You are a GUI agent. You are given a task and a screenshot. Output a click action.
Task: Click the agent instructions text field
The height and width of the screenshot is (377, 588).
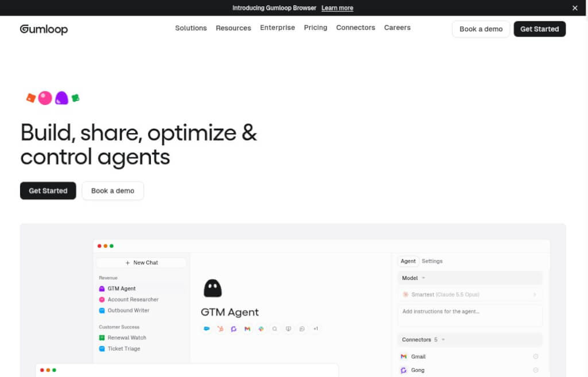point(470,316)
